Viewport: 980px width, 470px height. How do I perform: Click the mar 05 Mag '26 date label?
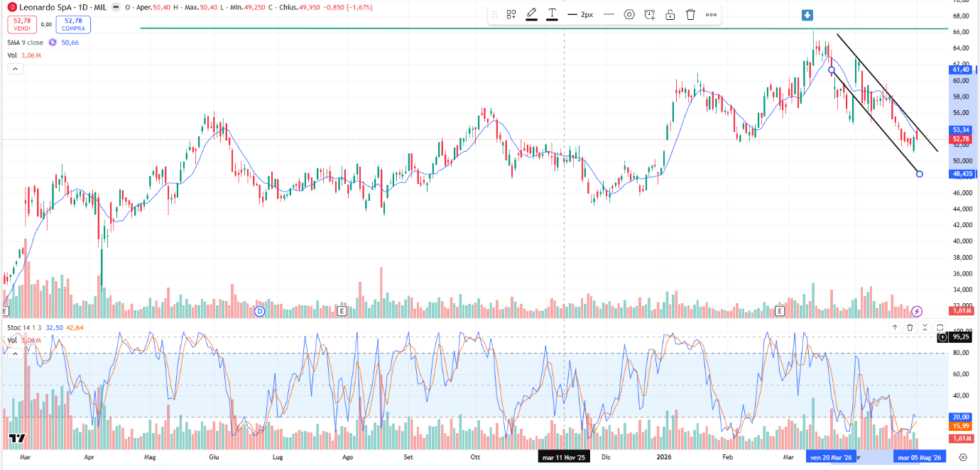(x=919, y=458)
